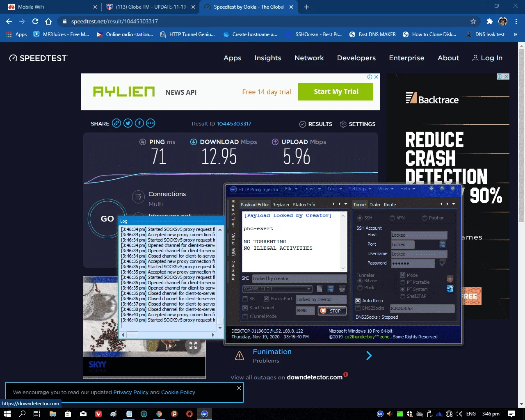Open more share options icon
The image size is (525, 420).
151,123
